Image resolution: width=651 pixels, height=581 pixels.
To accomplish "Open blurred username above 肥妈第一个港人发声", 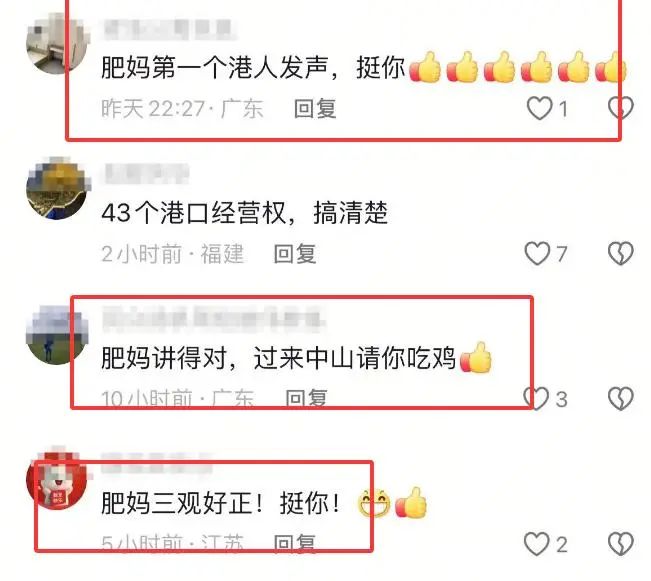I will (x=169, y=29).
